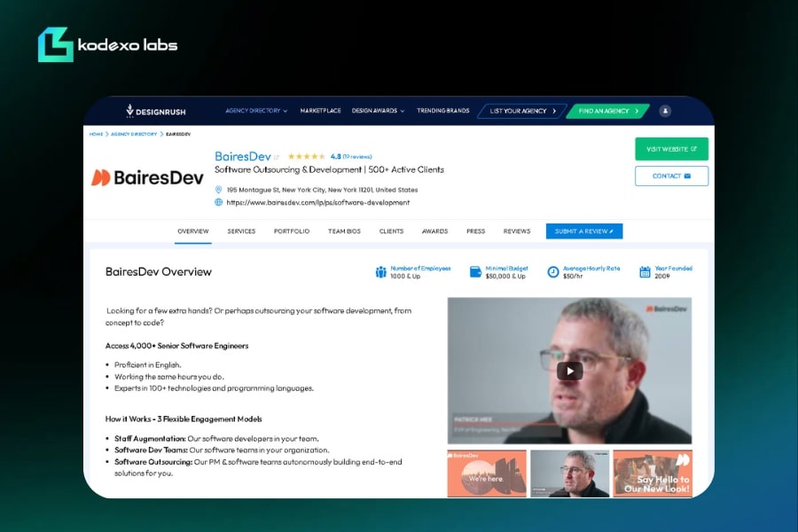Click the Agency Directory breadcrumb link
The image size is (798, 532).
134,134
